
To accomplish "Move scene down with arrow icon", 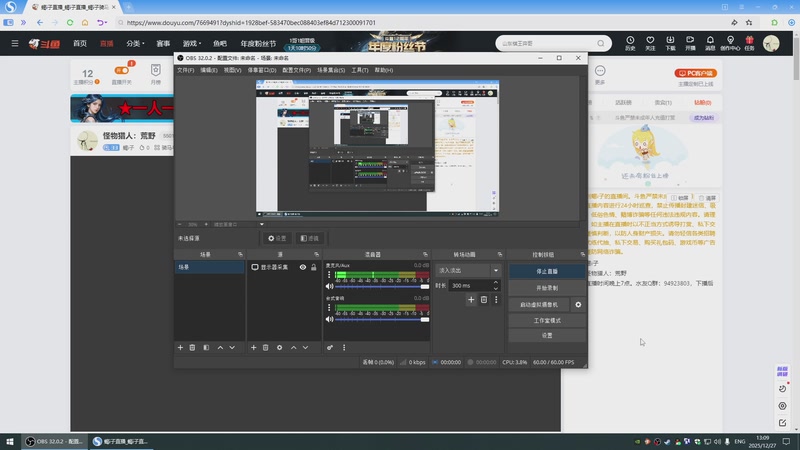I will tap(232, 347).
